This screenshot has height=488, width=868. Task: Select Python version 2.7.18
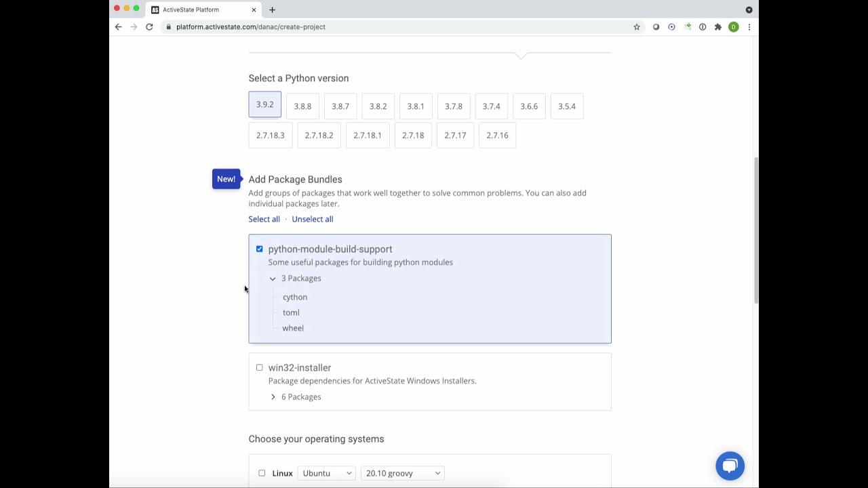point(413,136)
